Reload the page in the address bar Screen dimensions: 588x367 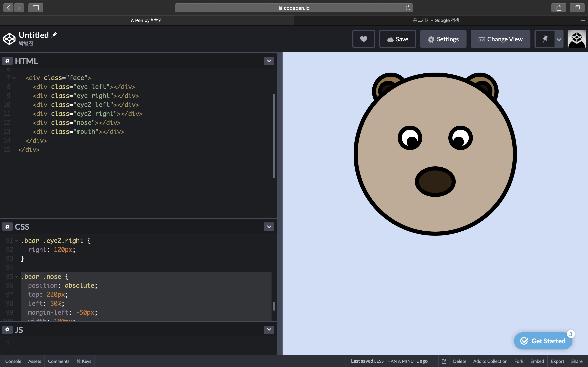point(408,8)
